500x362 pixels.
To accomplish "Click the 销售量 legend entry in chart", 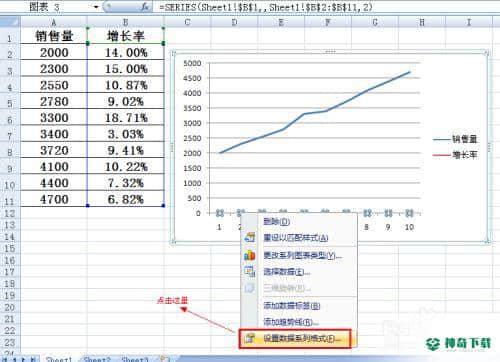I will 455,139.
